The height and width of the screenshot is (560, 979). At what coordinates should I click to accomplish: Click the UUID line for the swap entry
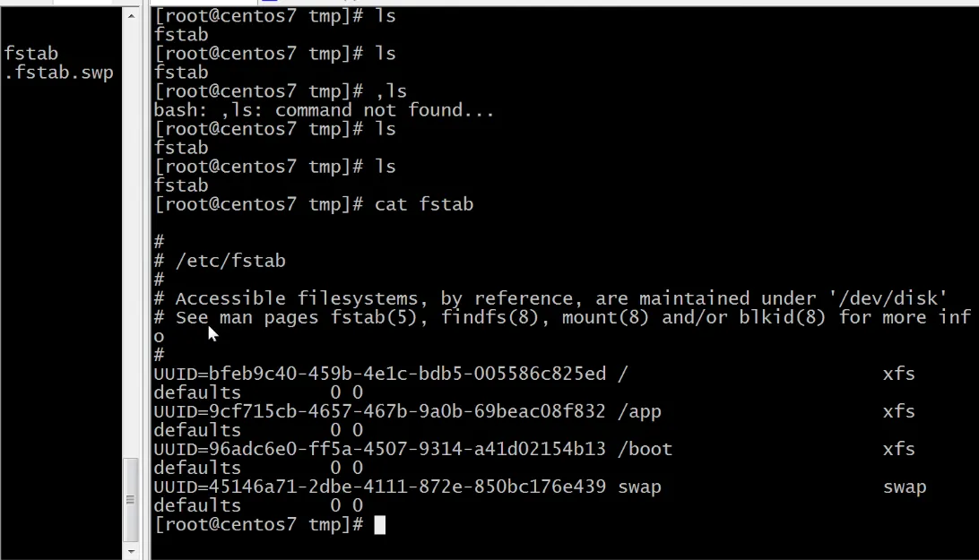tap(540, 487)
